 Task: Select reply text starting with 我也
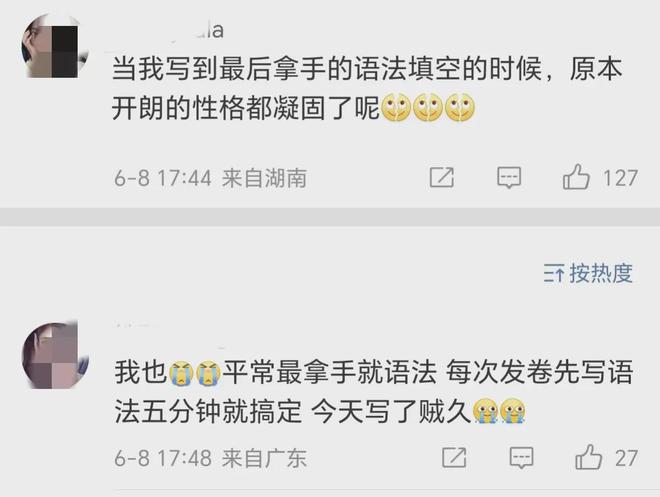click(374, 392)
